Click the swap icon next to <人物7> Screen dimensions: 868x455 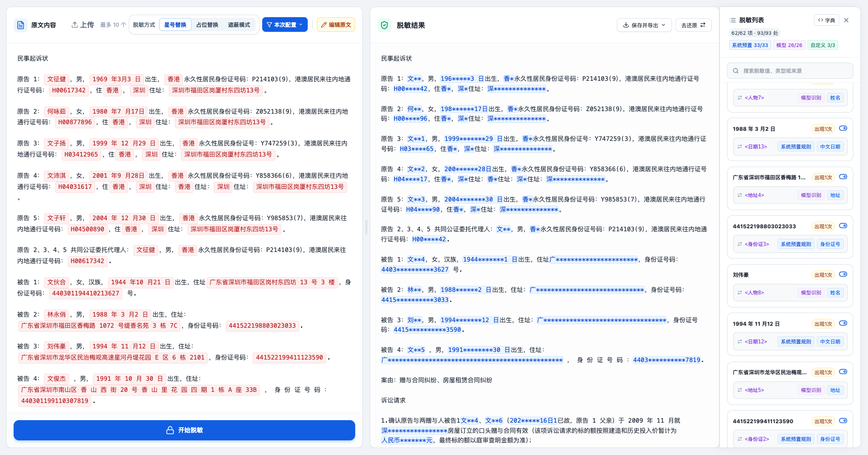[740, 97]
